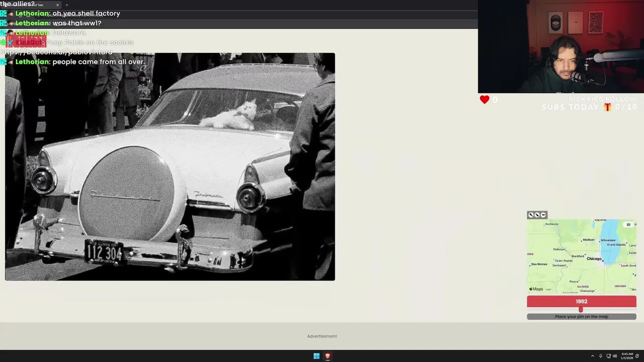This screenshot has height=362, width=644.
Task: Click Cedar Rapids on the mini map
Action: click(563, 261)
